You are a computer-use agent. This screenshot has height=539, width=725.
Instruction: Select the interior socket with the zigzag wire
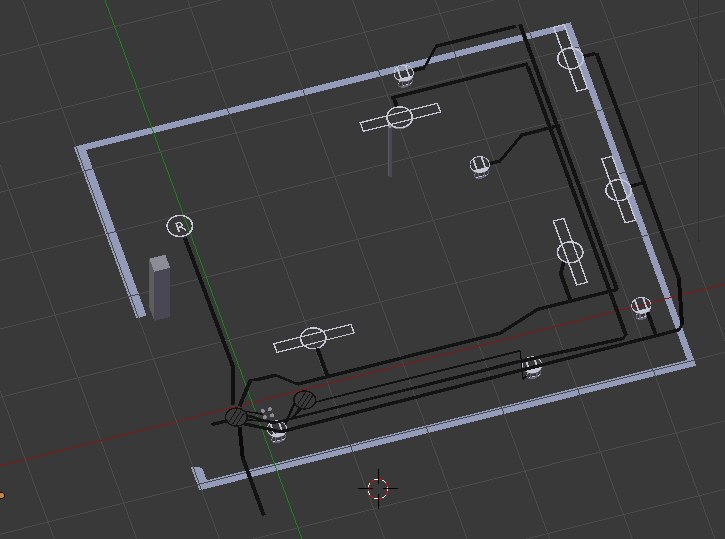point(479,166)
